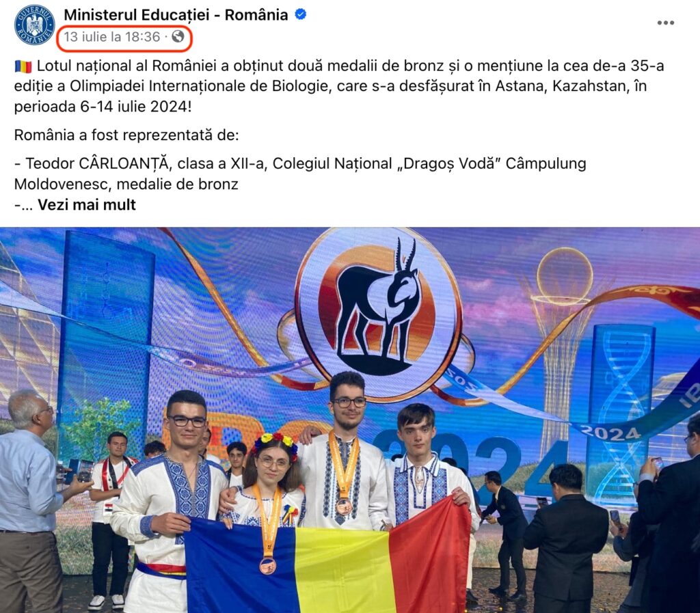Open the three-dot post options menu

[665, 23]
